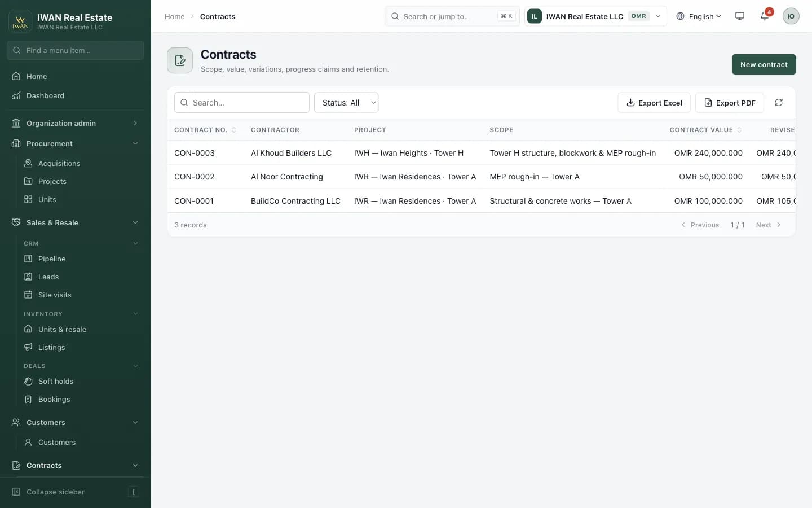Image resolution: width=812 pixels, height=508 pixels.
Task: Click the Al Noor Contracting cell
Action: click(x=287, y=177)
